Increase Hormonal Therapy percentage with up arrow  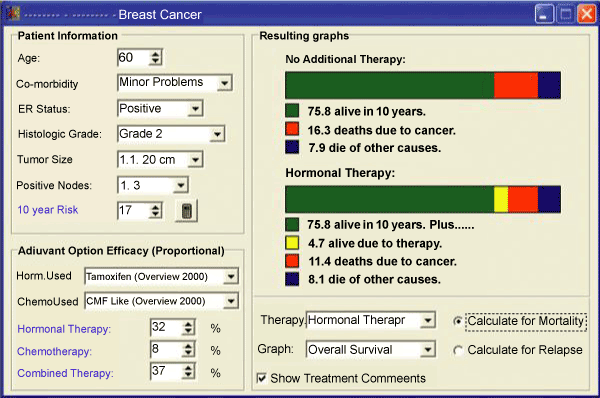[x=188, y=324]
